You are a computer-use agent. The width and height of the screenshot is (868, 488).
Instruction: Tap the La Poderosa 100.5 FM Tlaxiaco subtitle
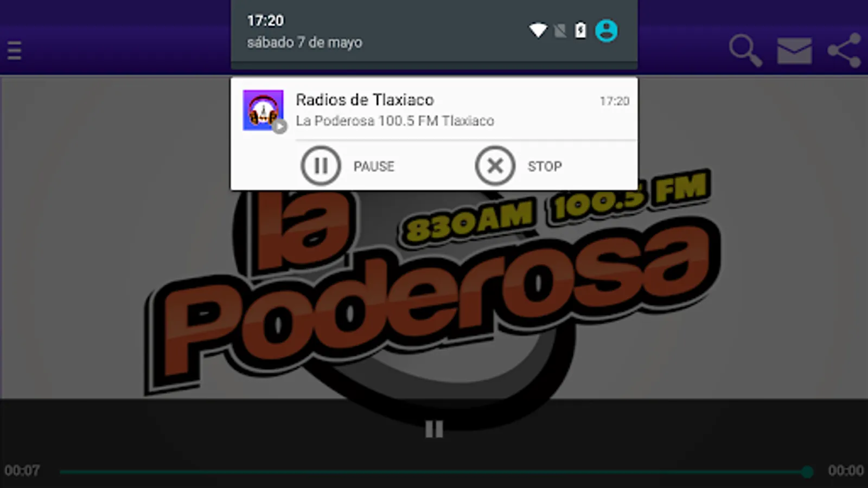pos(395,120)
